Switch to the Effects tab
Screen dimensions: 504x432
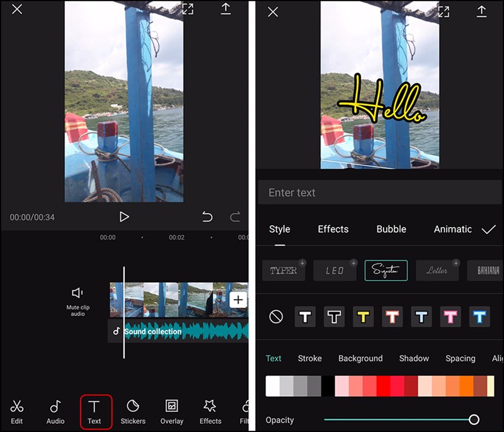click(x=333, y=230)
